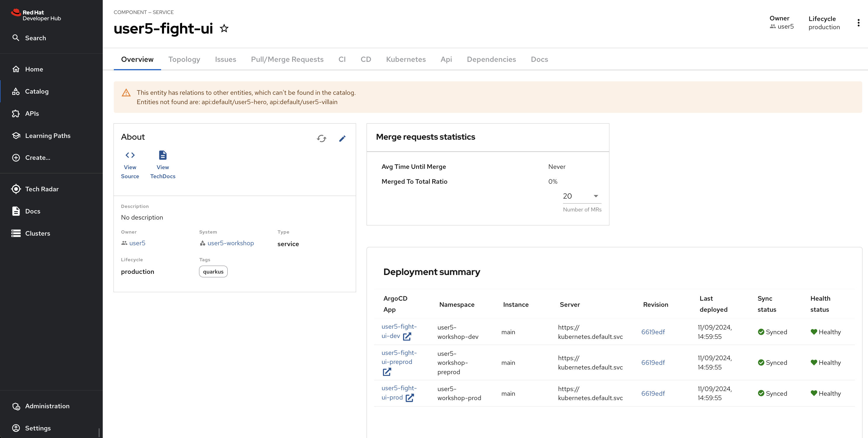This screenshot has height=438, width=868.
Task: Open the three-dot entity context menu
Action: point(858,22)
